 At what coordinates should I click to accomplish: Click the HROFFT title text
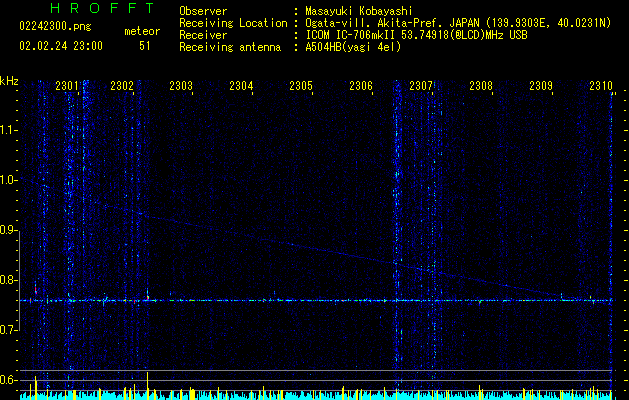click(103, 8)
